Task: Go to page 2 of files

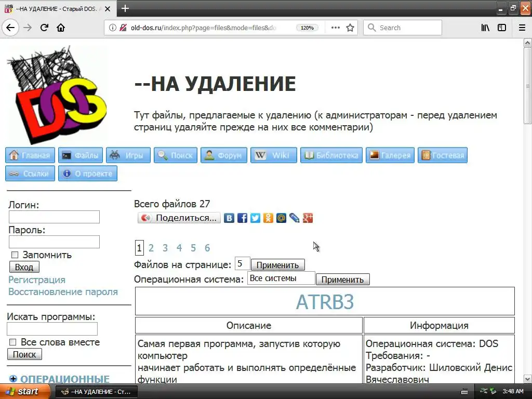Action: [151, 248]
